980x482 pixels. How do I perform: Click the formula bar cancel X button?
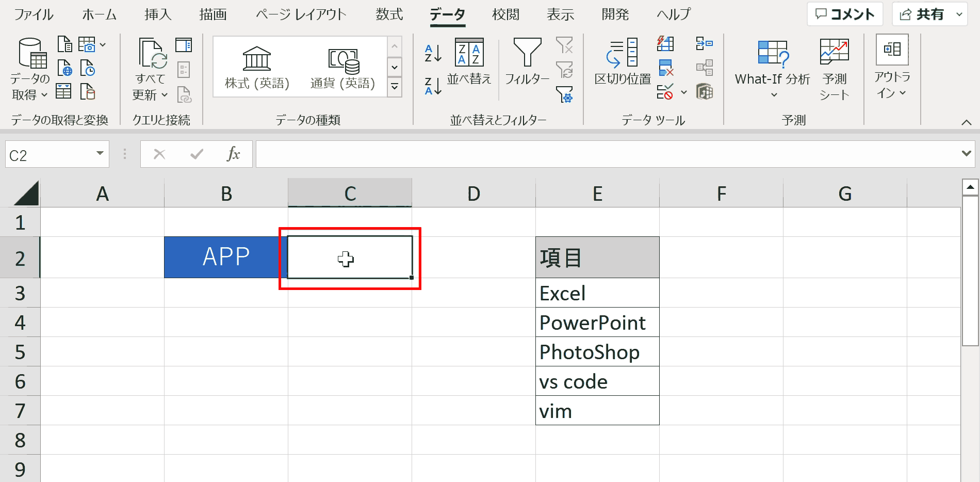[x=159, y=154]
